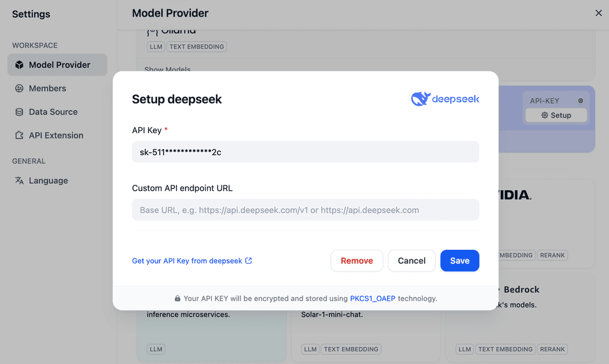
Task: Click the external link icon beside deepseek link
Action: [x=249, y=260]
